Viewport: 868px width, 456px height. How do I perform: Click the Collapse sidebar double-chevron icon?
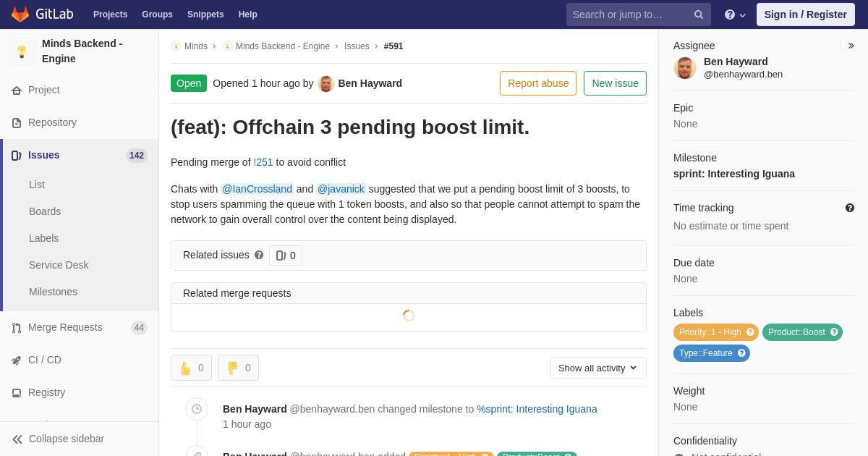17,439
